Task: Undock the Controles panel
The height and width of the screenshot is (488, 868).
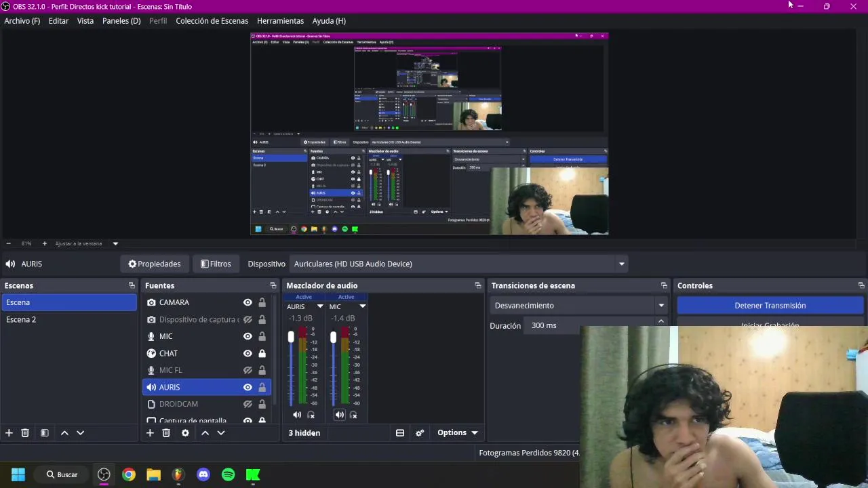Action: 861,286
